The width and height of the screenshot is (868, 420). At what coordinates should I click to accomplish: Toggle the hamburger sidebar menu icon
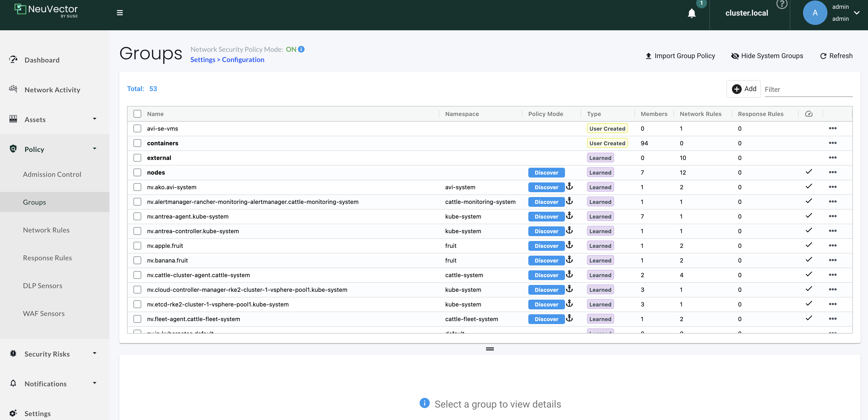pyautogui.click(x=120, y=13)
